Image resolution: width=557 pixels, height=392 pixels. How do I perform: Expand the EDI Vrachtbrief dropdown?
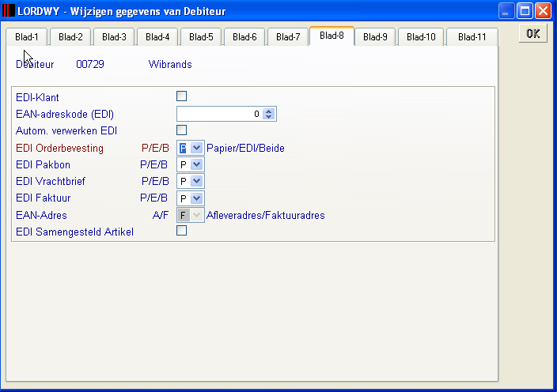(x=196, y=181)
